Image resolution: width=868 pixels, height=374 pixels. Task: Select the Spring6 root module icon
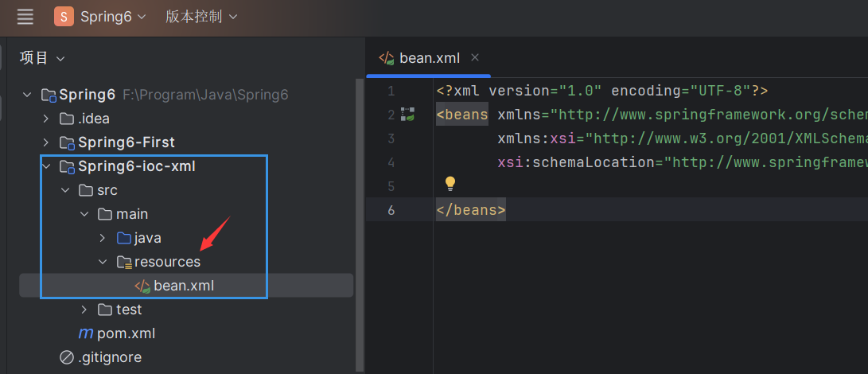(x=49, y=95)
